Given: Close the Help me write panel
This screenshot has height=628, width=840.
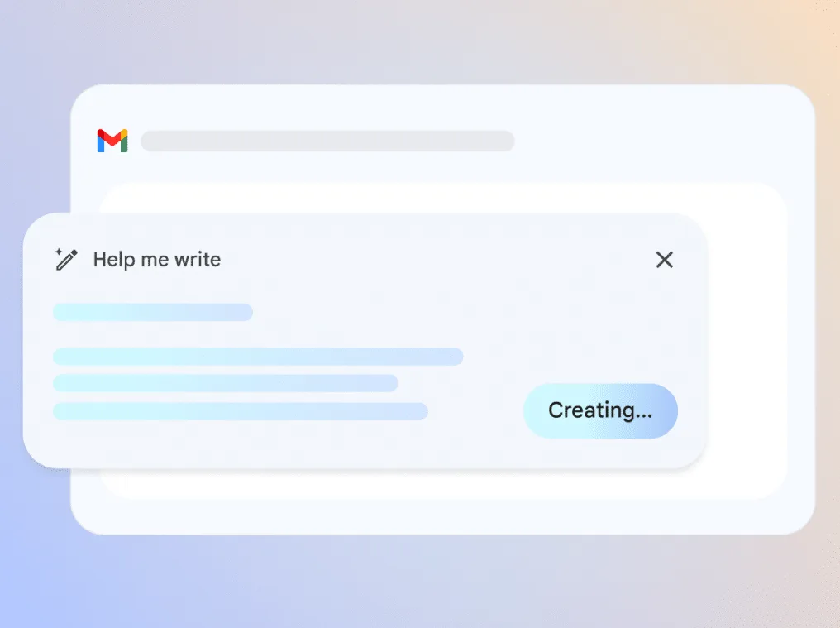Looking at the screenshot, I should [x=664, y=260].
